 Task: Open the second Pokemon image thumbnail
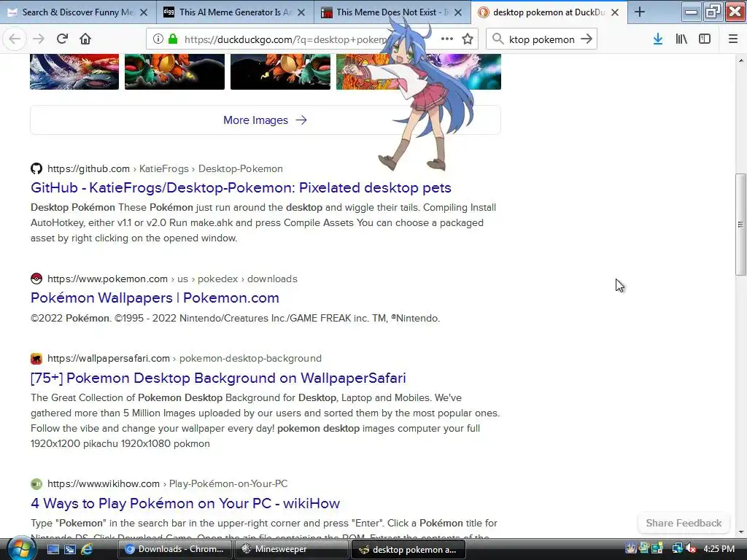[174, 71]
